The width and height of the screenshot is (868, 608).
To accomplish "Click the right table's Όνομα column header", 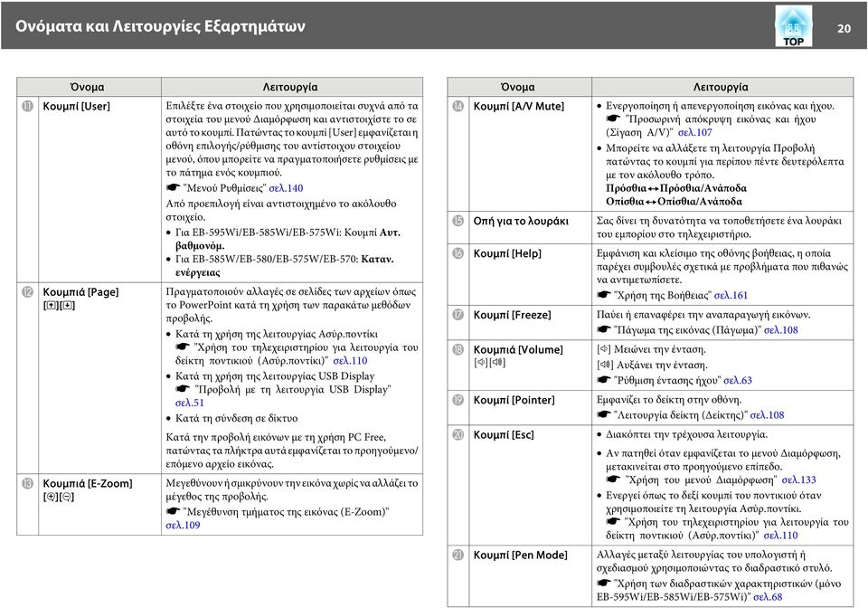I will [518, 87].
